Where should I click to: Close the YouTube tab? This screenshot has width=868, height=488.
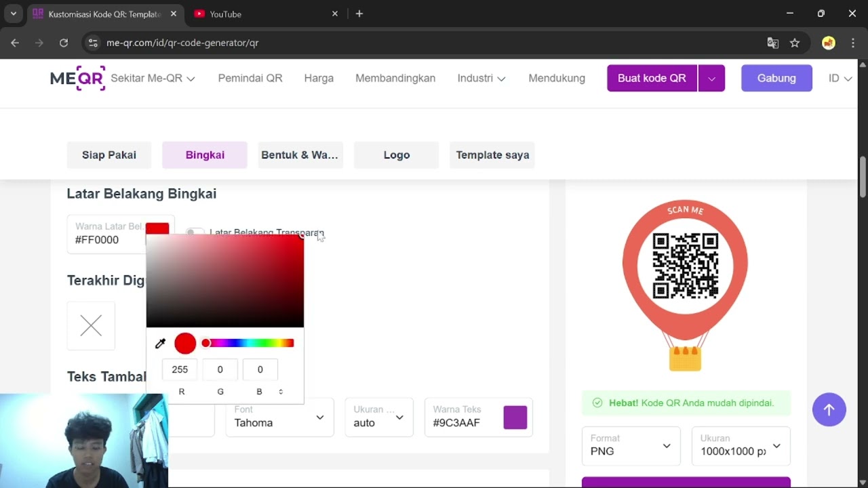[335, 14]
